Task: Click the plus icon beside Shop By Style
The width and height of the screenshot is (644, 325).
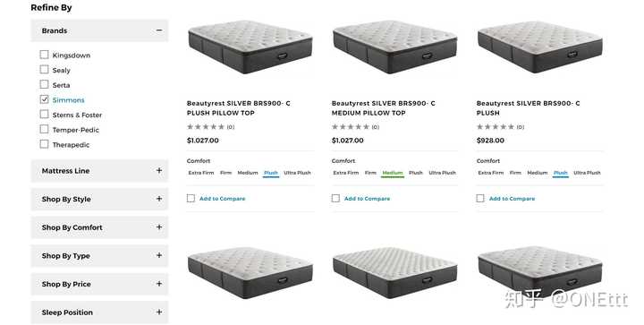Action: [159, 199]
